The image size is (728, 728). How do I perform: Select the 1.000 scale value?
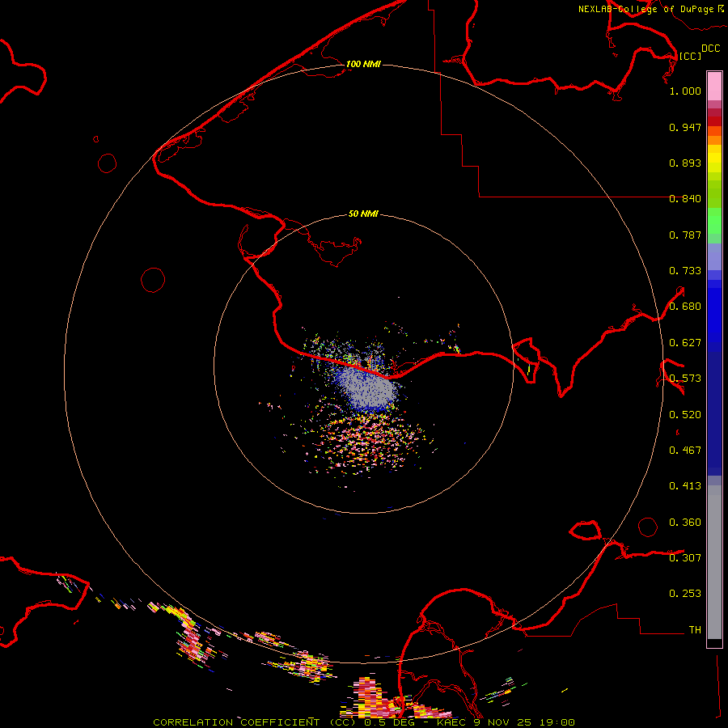click(x=685, y=91)
